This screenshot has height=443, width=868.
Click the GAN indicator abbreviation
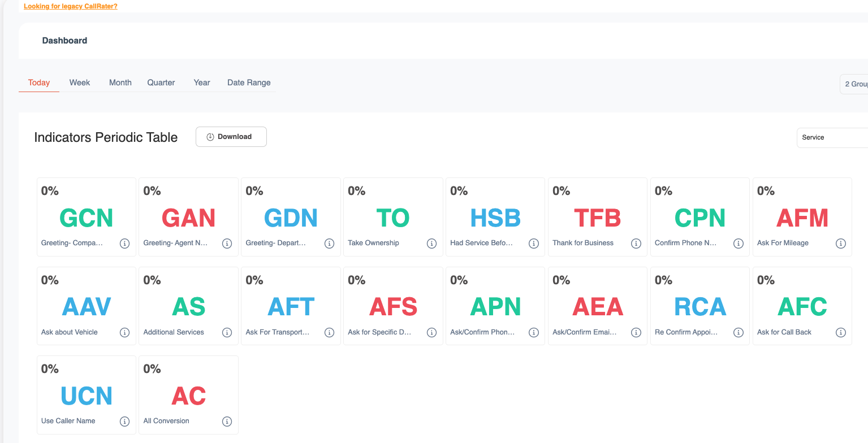click(x=189, y=218)
